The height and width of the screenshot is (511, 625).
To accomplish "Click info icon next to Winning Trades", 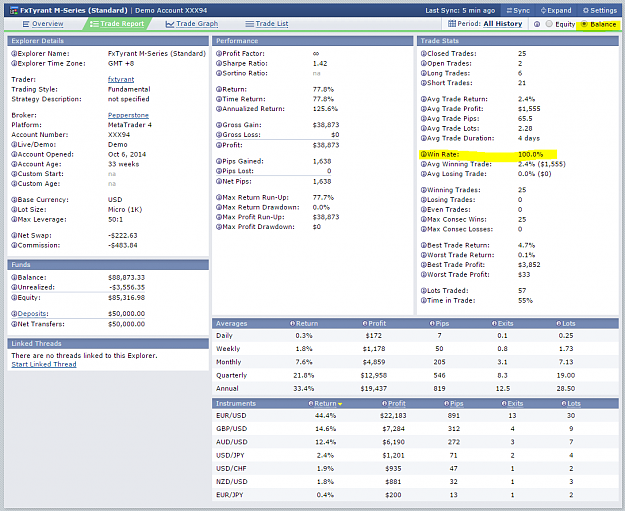I will pos(424,190).
